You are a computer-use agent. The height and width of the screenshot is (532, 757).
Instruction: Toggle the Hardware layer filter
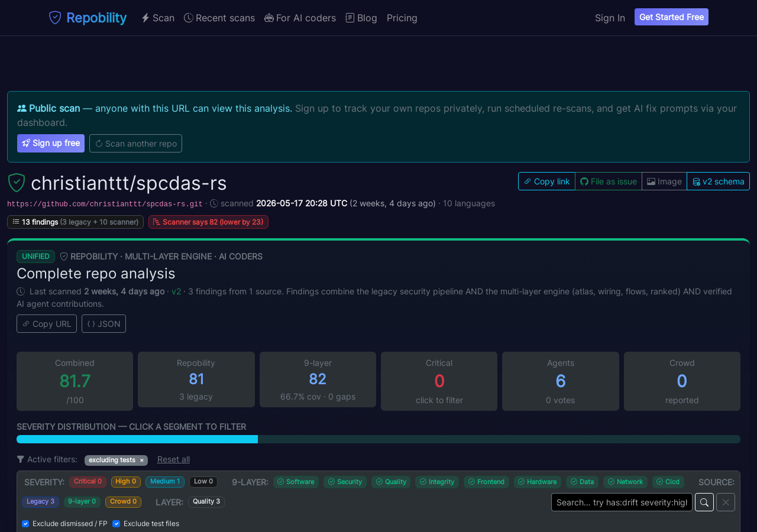point(538,482)
